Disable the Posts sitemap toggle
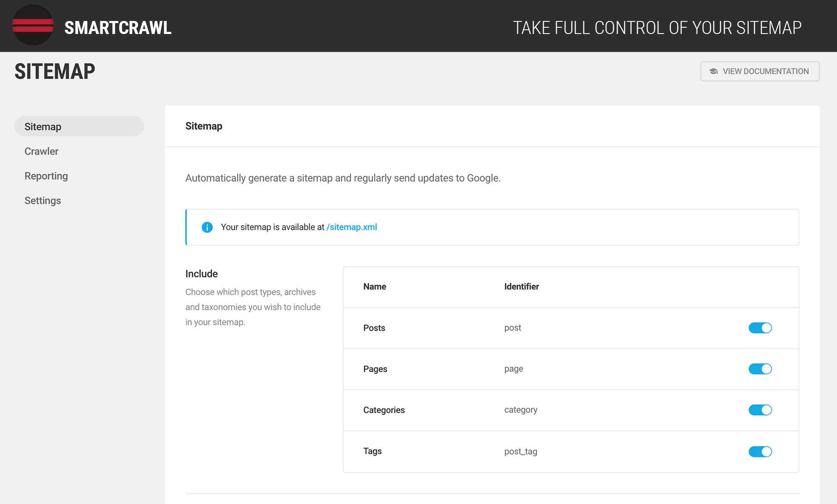 (760, 328)
